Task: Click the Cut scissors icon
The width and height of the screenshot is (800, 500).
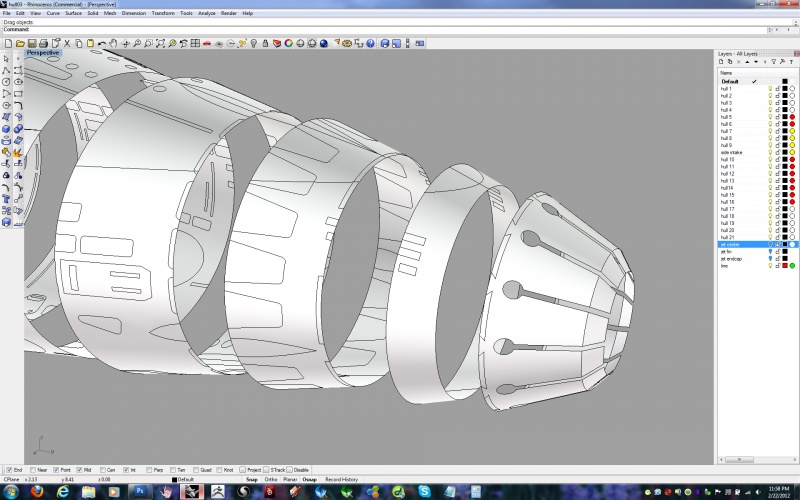Action: [67, 43]
